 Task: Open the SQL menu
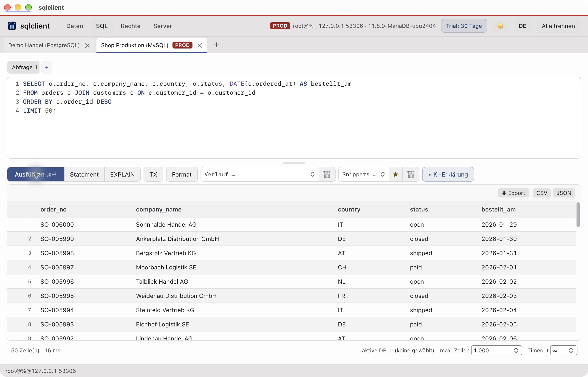pyautogui.click(x=102, y=26)
